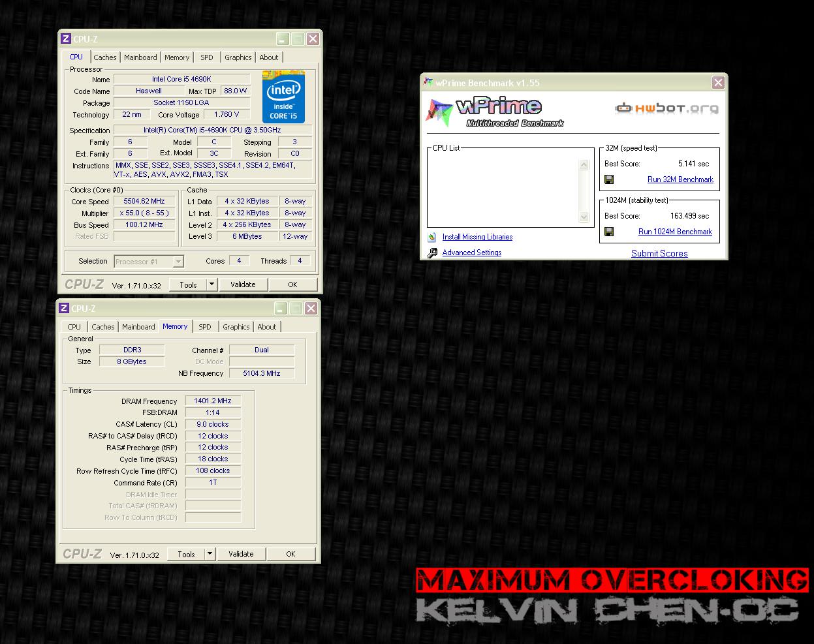Click the wPrime logo image
The height and width of the screenshot is (644, 814).
494,112
